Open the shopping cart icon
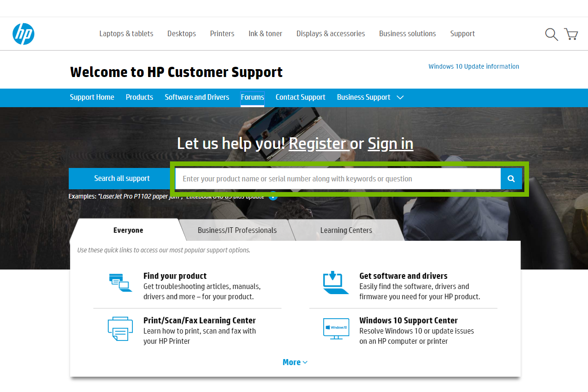The width and height of the screenshot is (588, 392). pos(571,34)
